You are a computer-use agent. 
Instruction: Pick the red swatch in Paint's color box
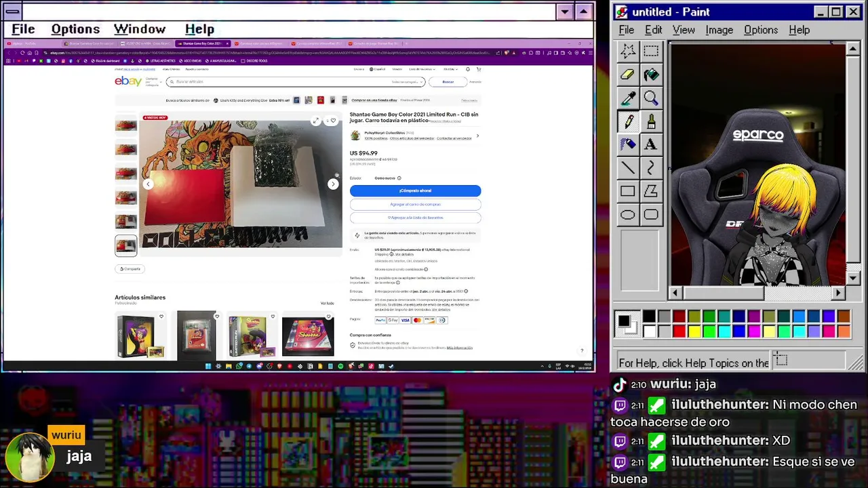(679, 331)
